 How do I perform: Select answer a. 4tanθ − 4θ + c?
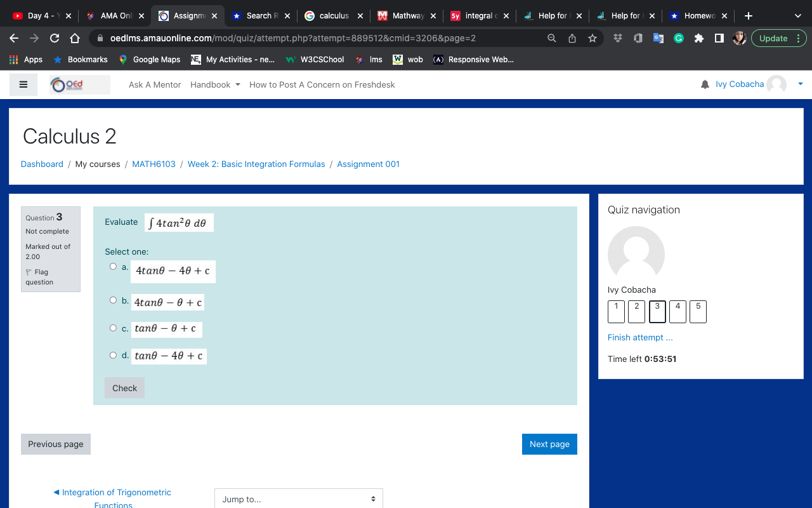pyautogui.click(x=113, y=267)
